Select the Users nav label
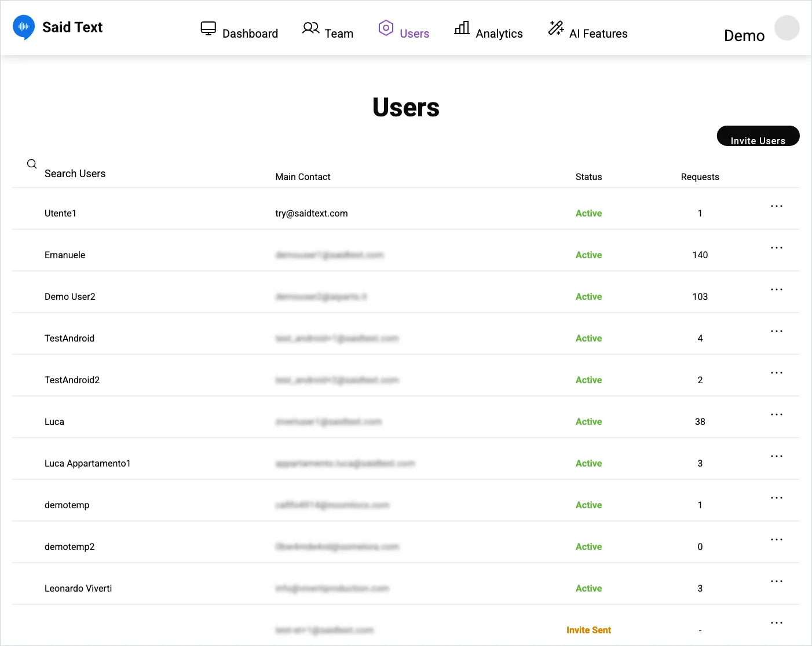Screen dimensions: 812x646 (415, 34)
